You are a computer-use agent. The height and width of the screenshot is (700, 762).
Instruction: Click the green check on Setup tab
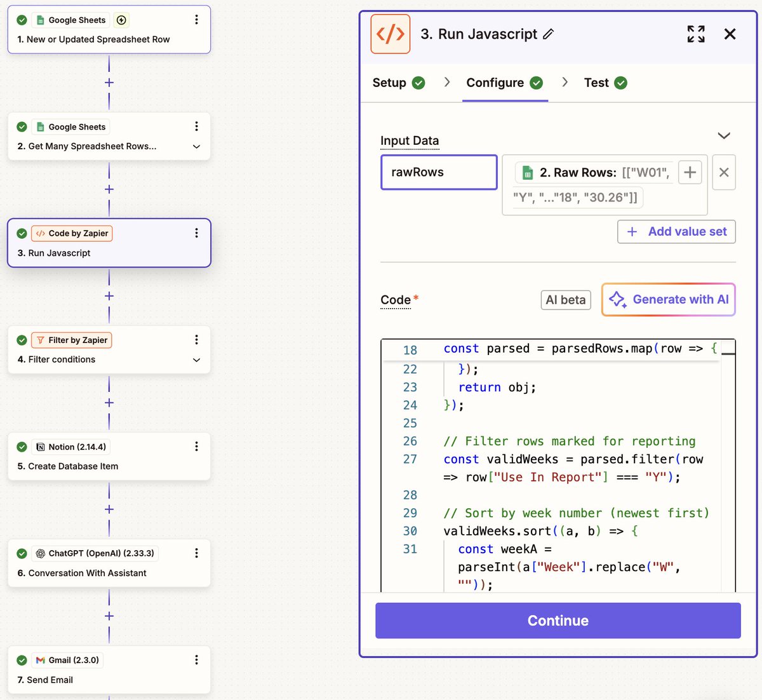[418, 83]
